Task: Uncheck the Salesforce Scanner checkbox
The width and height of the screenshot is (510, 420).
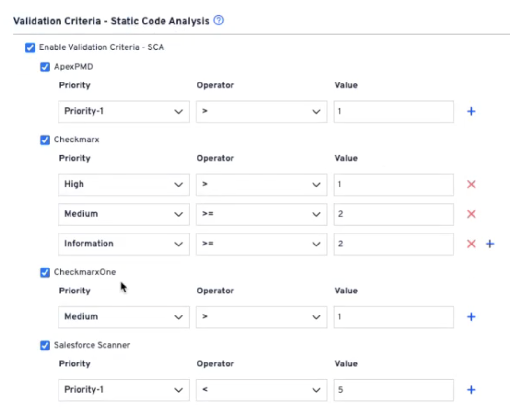Action: [x=45, y=345]
